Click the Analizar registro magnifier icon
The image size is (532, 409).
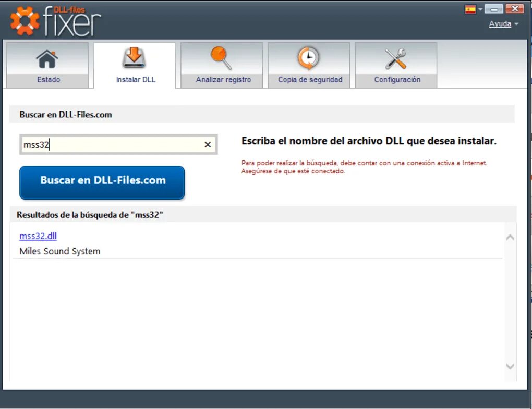[221, 58]
